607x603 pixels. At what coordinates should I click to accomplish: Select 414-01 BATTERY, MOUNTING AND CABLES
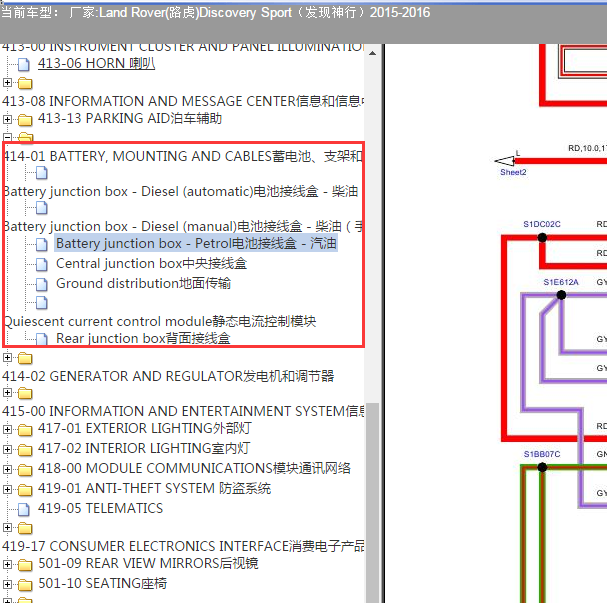tap(183, 156)
